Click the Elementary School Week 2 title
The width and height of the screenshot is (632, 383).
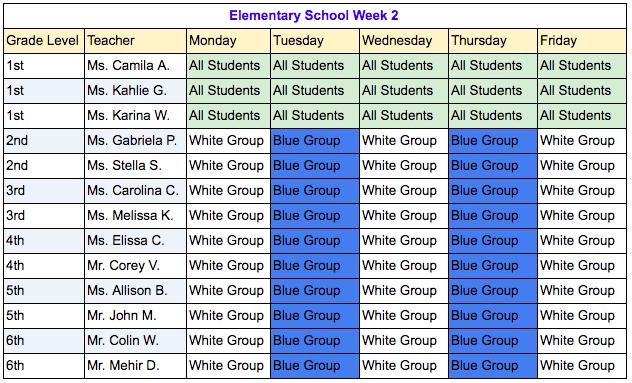click(x=314, y=15)
